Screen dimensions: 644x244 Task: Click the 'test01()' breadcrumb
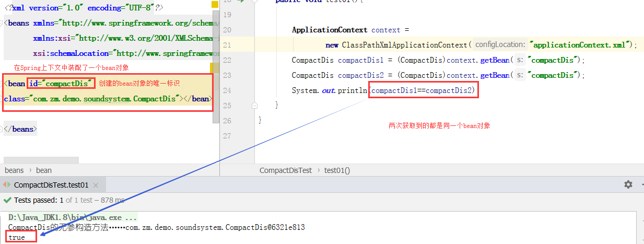[337, 170]
